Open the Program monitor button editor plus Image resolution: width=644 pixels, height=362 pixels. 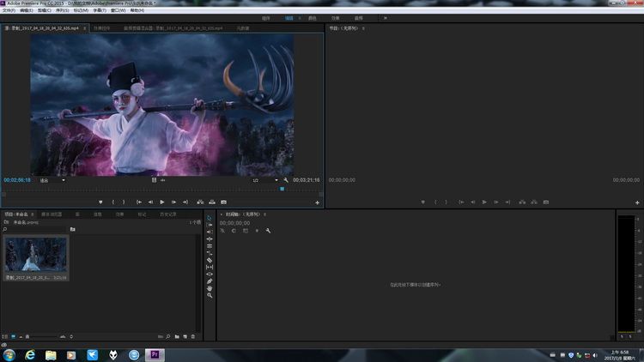[637, 202]
